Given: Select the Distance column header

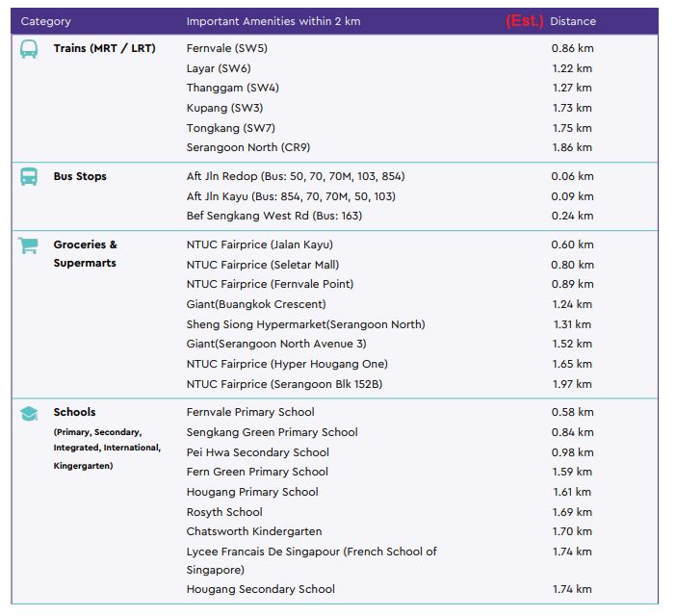Looking at the screenshot, I should 573,21.
